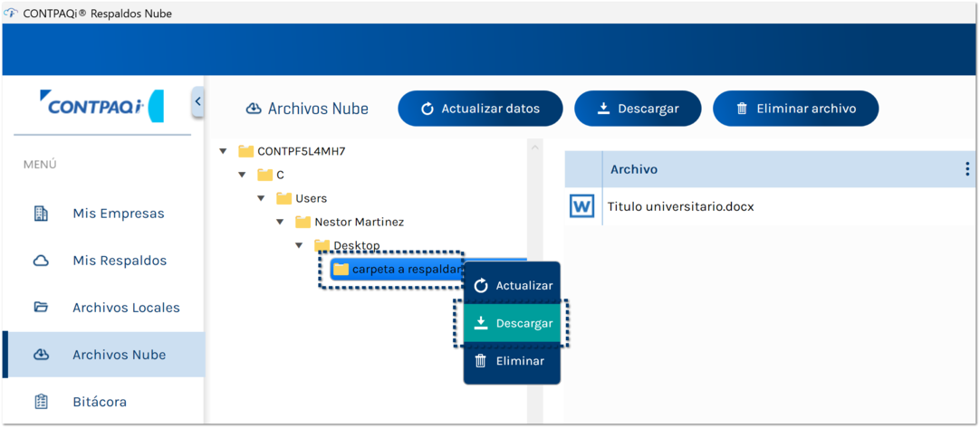This screenshot has height=428, width=980.
Task: Click the top Descargar button
Action: pyautogui.click(x=639, y=109)
